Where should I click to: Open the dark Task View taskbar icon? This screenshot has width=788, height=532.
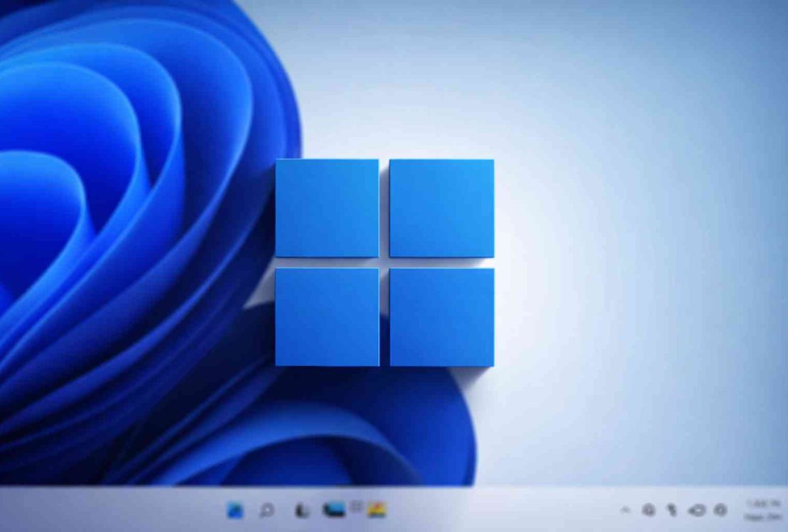coord(302,510)
